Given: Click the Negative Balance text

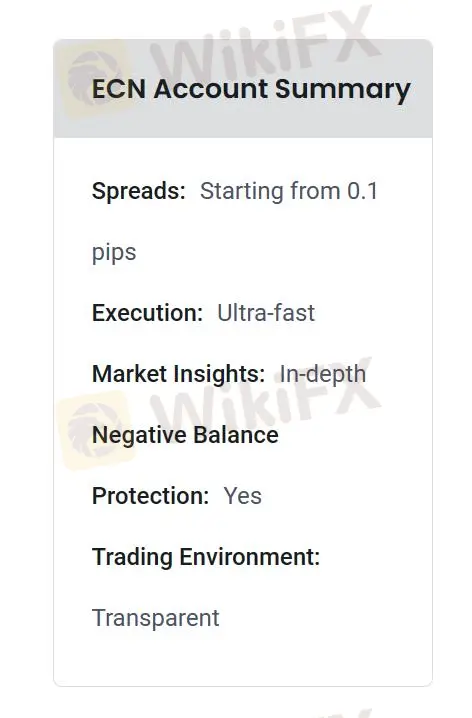Looking at the screenshot, I should [x=185, y=435].
